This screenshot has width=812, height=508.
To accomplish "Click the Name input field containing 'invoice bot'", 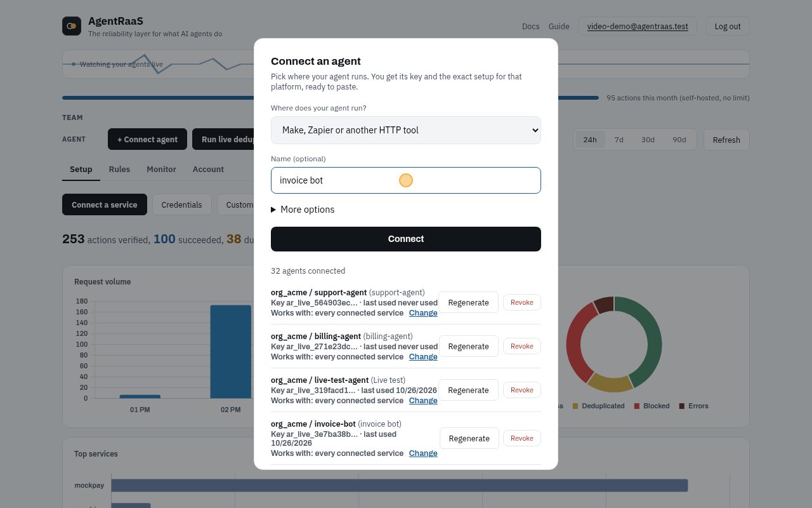I will tap(406, 180).
